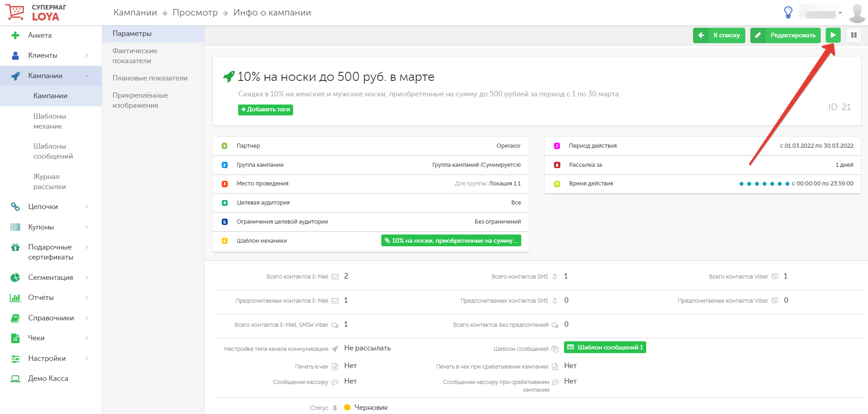
Task: Click the Редактировать button
Action: pyautogui.click(x=785, y=35)
